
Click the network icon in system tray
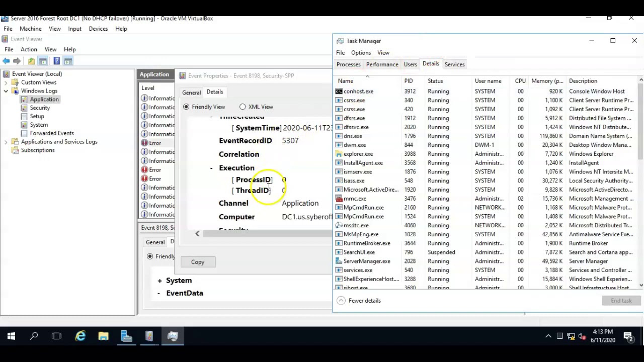tap(571, 336)
